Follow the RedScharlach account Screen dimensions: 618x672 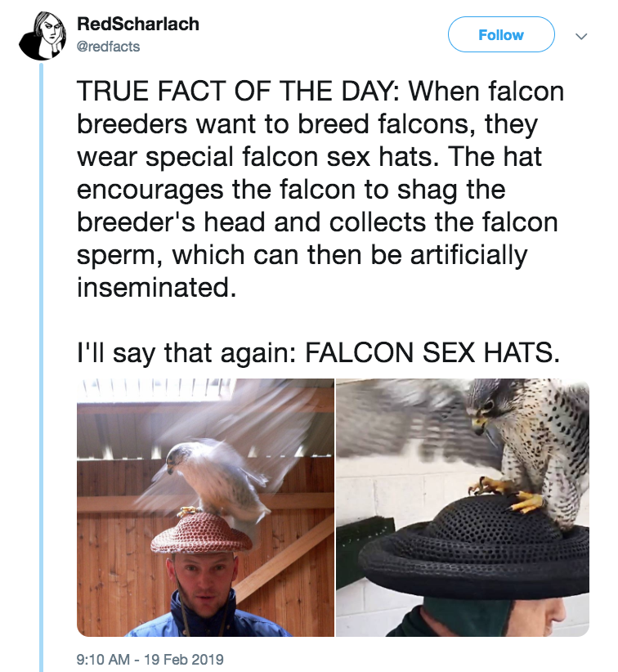[501, 34]
